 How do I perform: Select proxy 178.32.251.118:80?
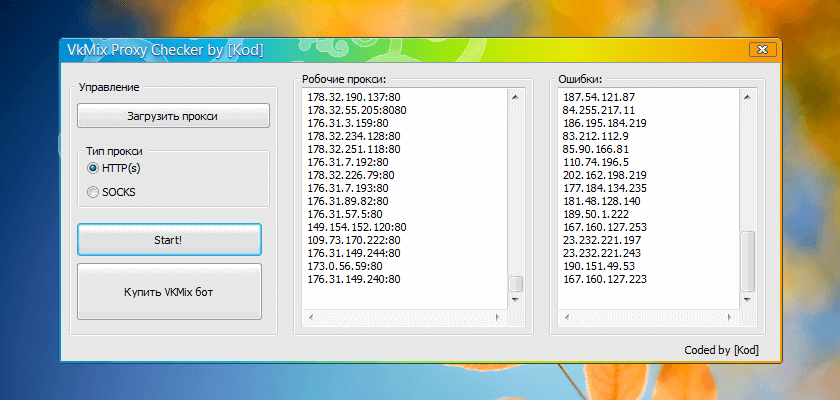pos(354,149)
